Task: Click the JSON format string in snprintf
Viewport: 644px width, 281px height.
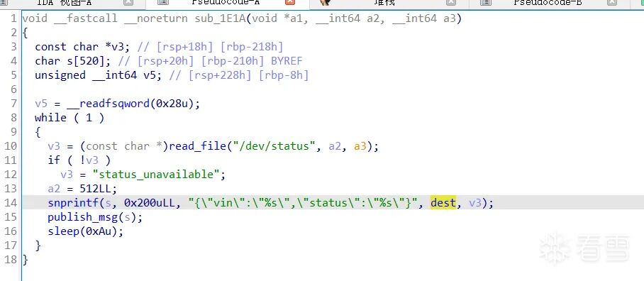Action: (x=303, y=203)
